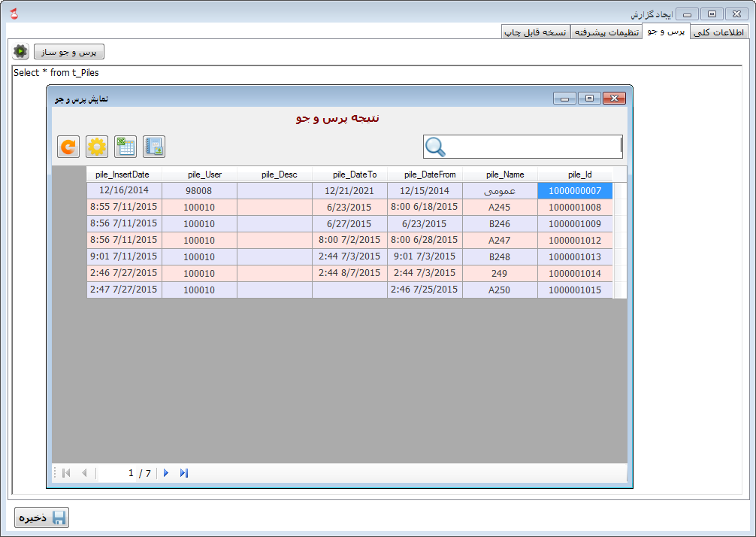Click the A250 name cell
The width and height of the screenshot is (756, 537).
click(x=500, y=290)
